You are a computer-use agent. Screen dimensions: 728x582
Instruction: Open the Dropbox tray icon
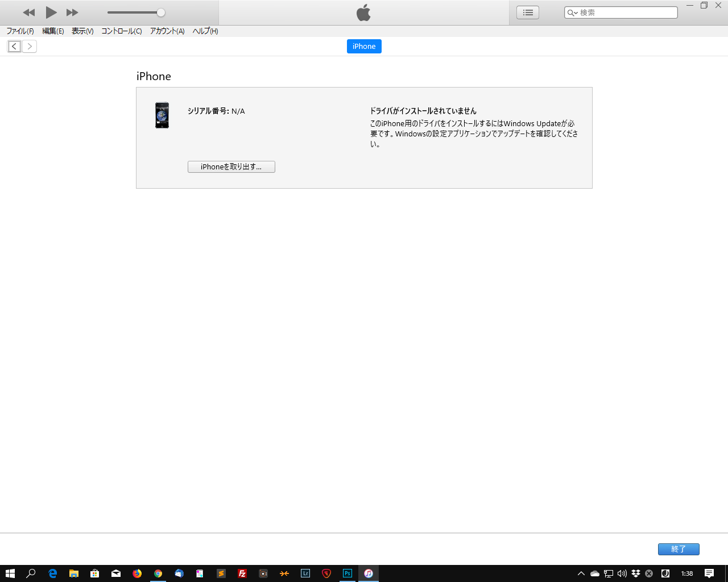(636, 573)
